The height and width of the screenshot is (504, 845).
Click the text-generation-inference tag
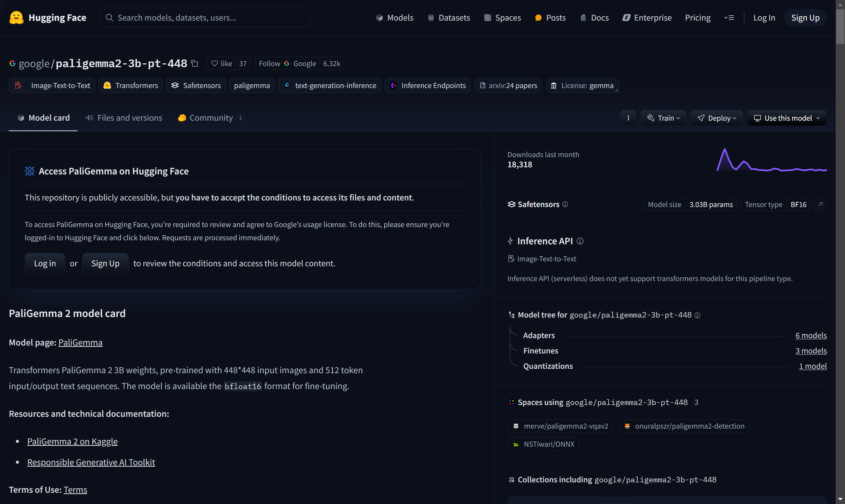pyautogui.click(x=330, y=85)
